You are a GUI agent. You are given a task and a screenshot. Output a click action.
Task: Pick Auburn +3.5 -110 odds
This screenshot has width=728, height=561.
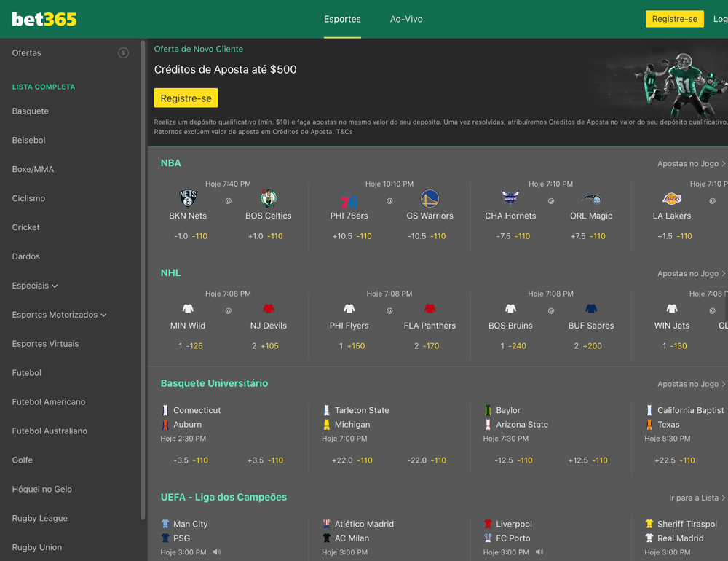pos(265,460)
